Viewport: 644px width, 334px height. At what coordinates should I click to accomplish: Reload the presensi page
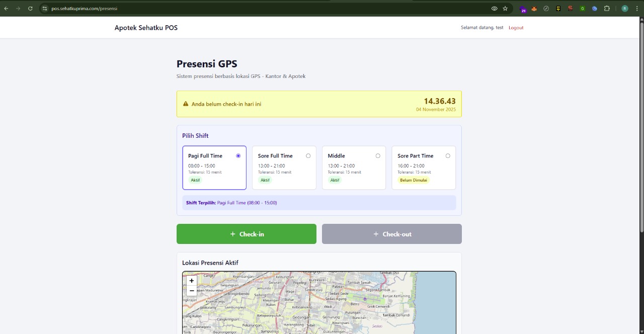pyautogui.click(x=30, y=9)
